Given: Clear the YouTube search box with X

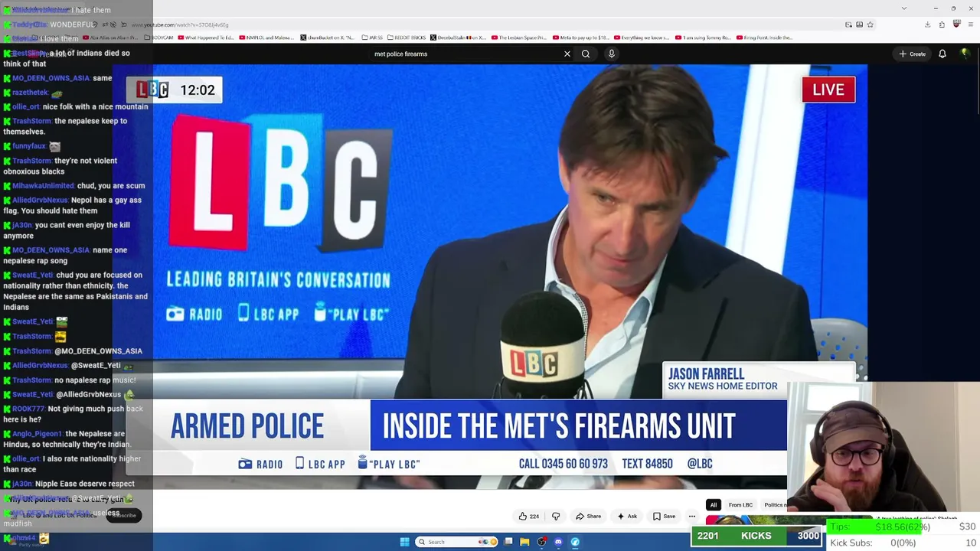Looking at the screenshot, I should [567, 54].
